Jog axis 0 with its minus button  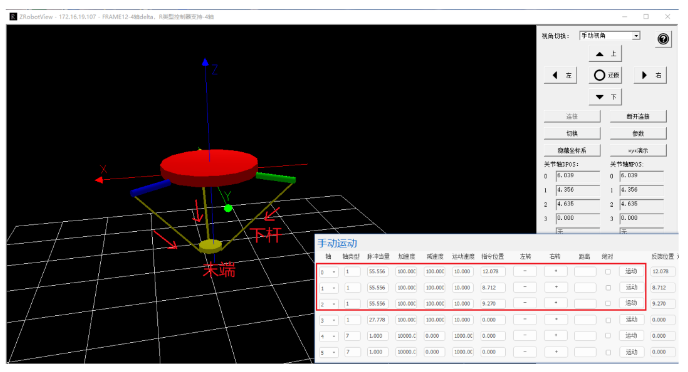[525, 271]
